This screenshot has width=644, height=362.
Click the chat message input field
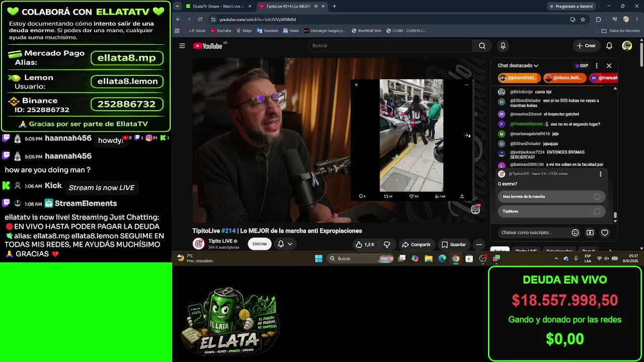533,233
